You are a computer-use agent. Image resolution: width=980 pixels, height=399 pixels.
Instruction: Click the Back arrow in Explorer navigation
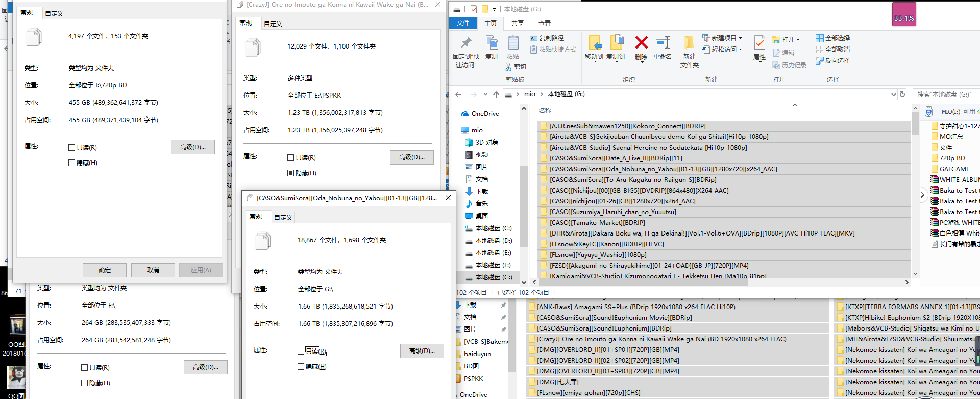[458, 95]
